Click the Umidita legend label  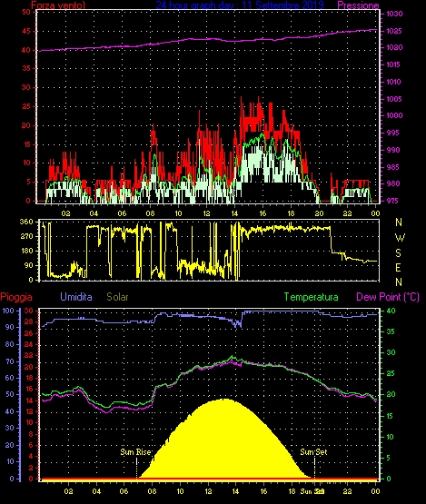[76, 297]
